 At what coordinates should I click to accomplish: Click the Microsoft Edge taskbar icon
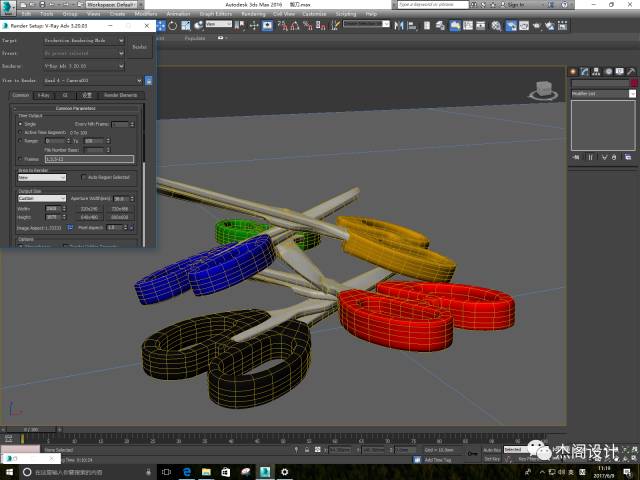coord(187,472)
